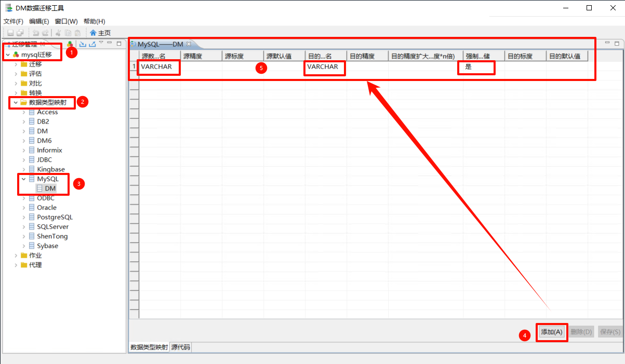625x364 pixels.
Task: Click the export icon in 迁移管理 panel
Action: [x=92, y=44]
